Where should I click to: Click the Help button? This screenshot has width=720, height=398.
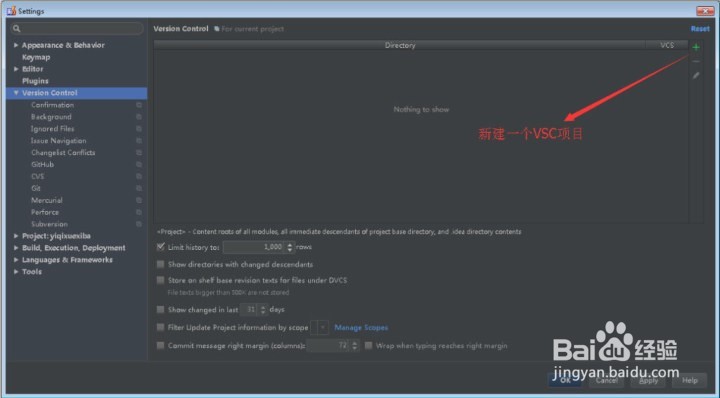[x=690, y=380]
